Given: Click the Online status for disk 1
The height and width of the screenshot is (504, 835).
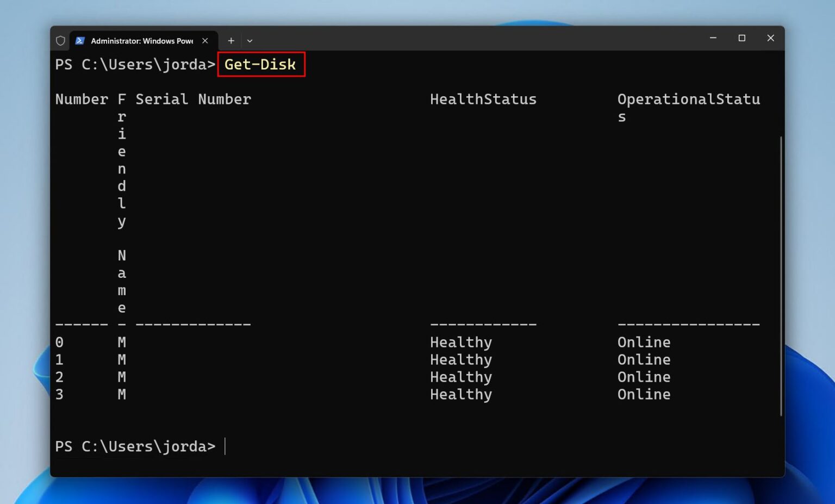Looking at the screenshot, I should tap(644, 359).
